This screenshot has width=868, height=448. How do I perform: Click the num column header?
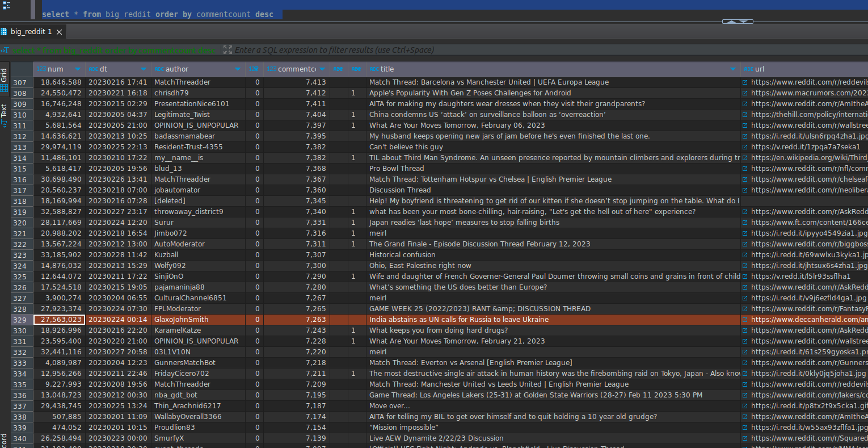pos(59,69)
